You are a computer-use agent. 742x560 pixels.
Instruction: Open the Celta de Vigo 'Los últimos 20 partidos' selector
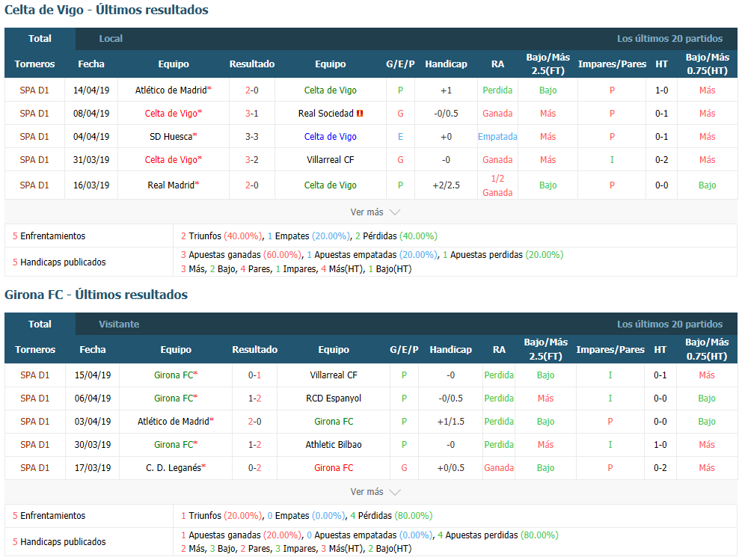click(x=669, y=39)
